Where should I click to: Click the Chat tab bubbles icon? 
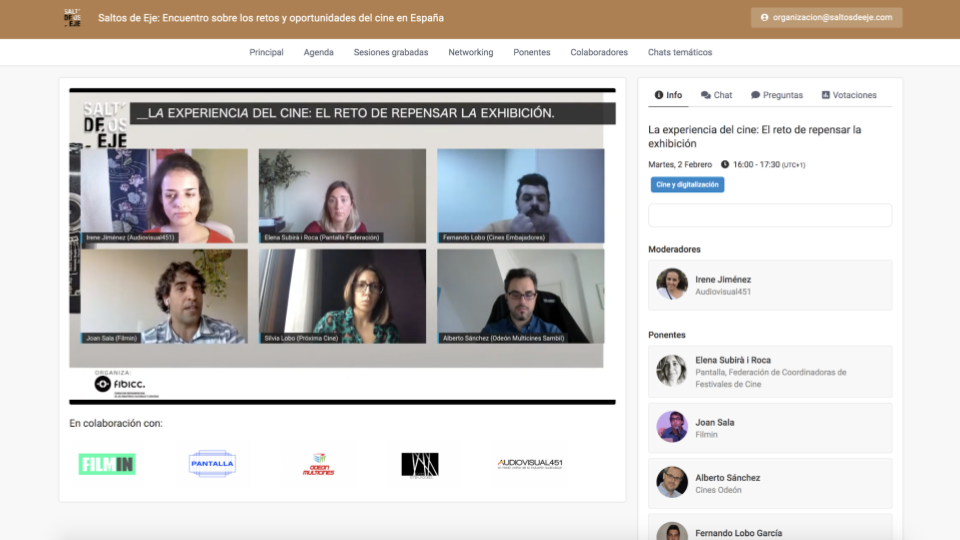pos(705,95)
